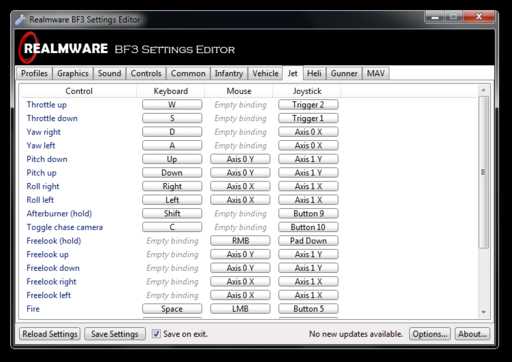Click the Keyboard column header
512x362 pixels.
[x=171, y=91]
